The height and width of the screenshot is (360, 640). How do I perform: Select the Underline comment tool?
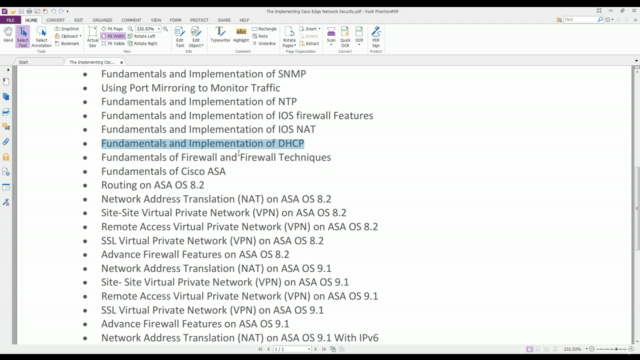(x=264, y=43)
